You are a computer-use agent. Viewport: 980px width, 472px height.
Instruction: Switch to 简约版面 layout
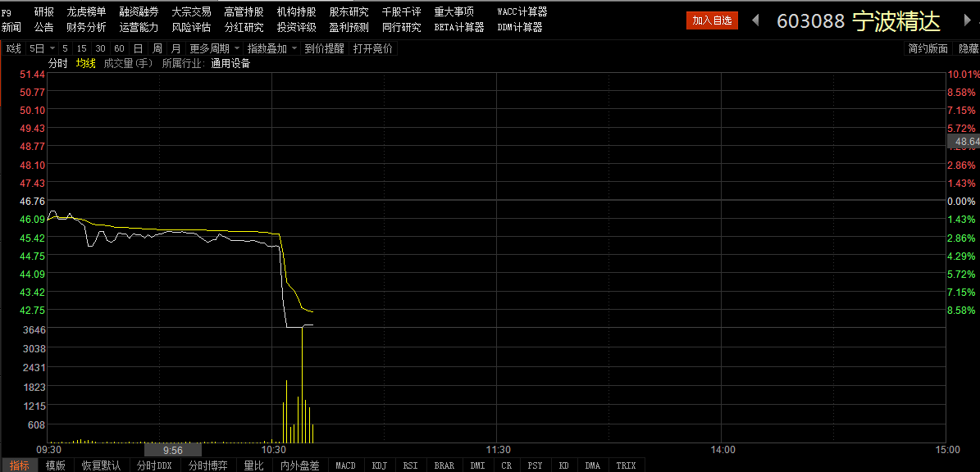(928, 49)
